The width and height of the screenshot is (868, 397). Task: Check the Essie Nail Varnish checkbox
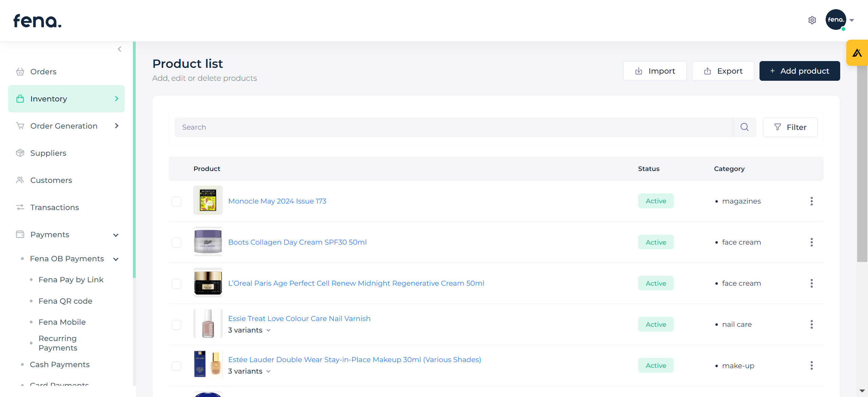pyautogui.click(x=176, y=325)
